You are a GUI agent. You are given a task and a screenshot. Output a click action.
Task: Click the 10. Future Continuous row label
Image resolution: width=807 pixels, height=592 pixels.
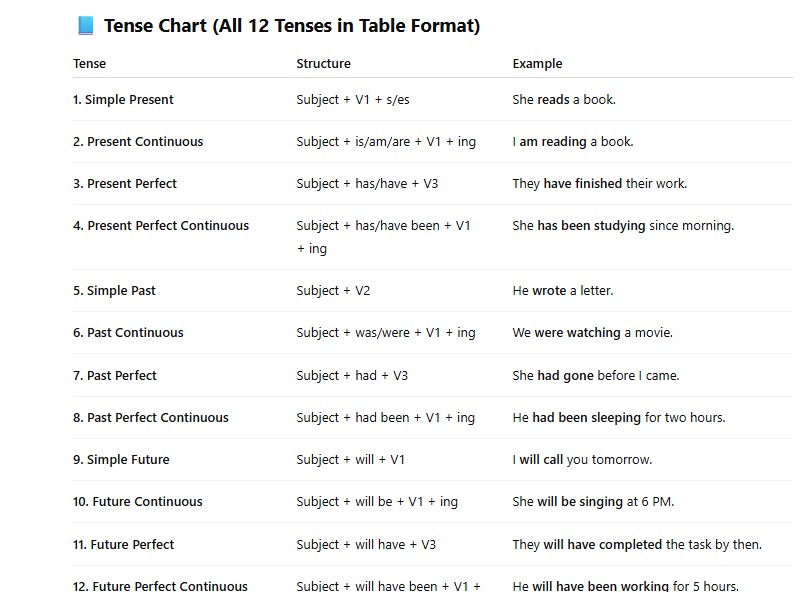click(137, 501)
